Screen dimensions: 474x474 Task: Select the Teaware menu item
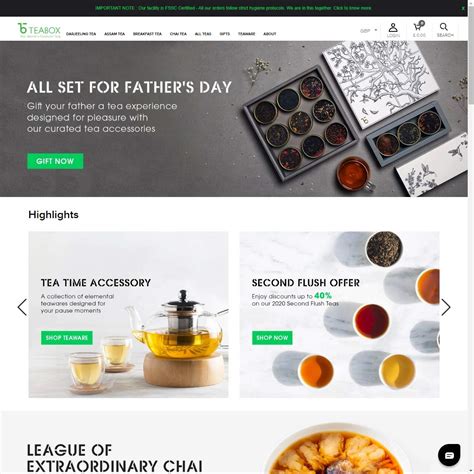(246, 34)
